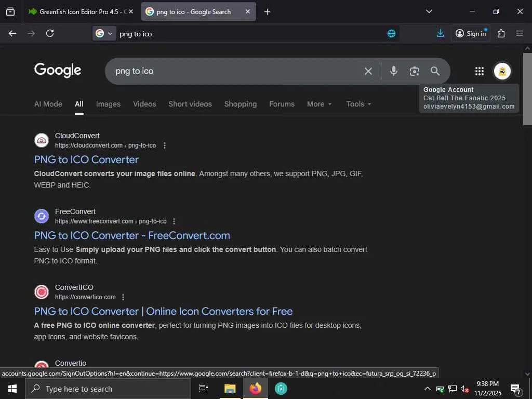Open a new tab with the plus icon

268,12
